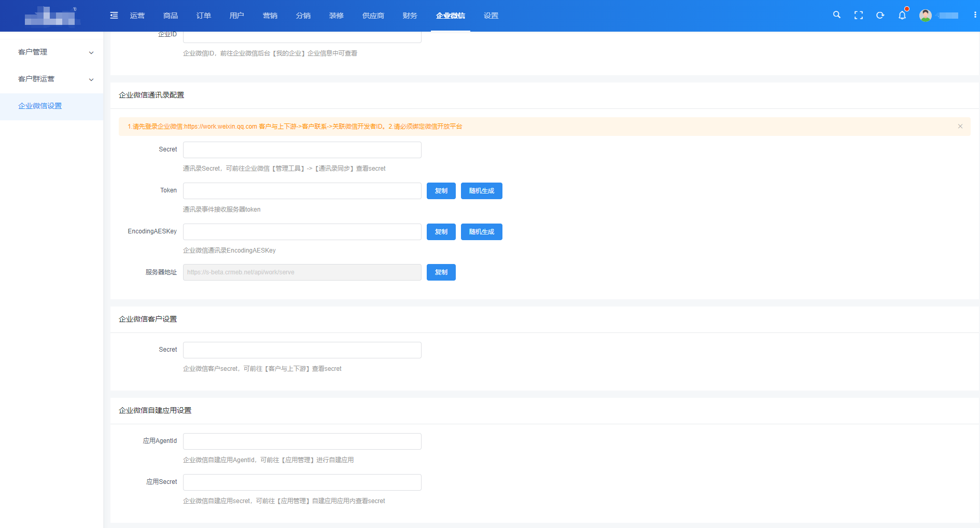Image resolution: width=980 pixels, height=528 pixels.
Task: Open the 营销 top menu
Action: pyautogui.click(x=270, y=16)
